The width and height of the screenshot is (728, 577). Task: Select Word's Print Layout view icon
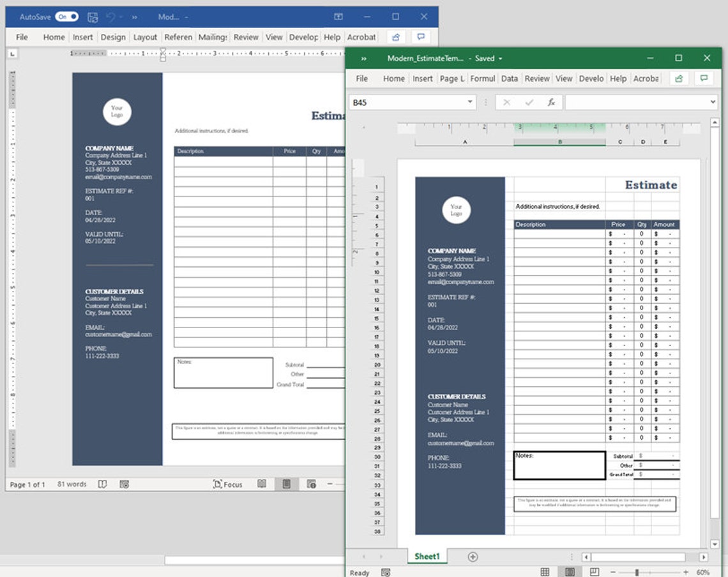click(x=286, y=484)
